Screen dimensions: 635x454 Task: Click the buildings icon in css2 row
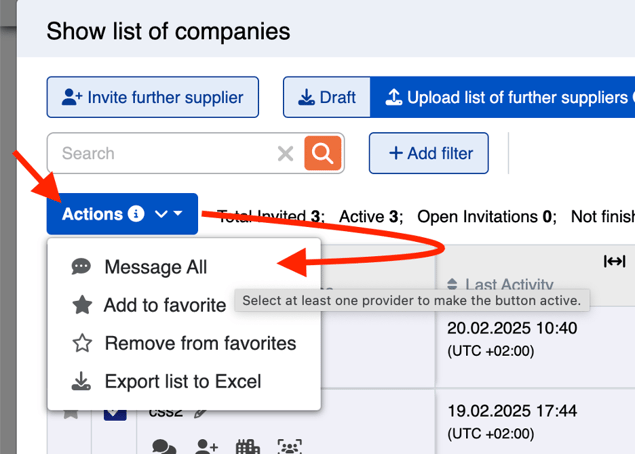[x=247, y=446]
